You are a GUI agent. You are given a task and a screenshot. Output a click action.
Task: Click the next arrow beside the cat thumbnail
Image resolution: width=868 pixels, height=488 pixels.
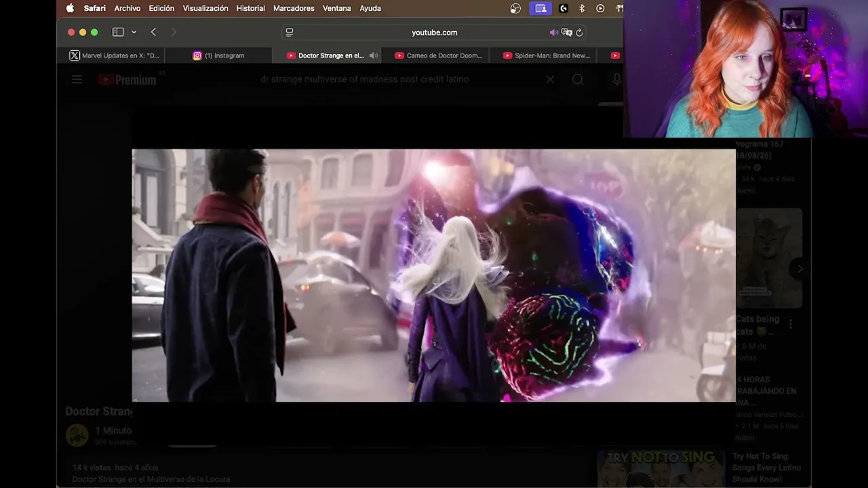click(x=800, y=269)
